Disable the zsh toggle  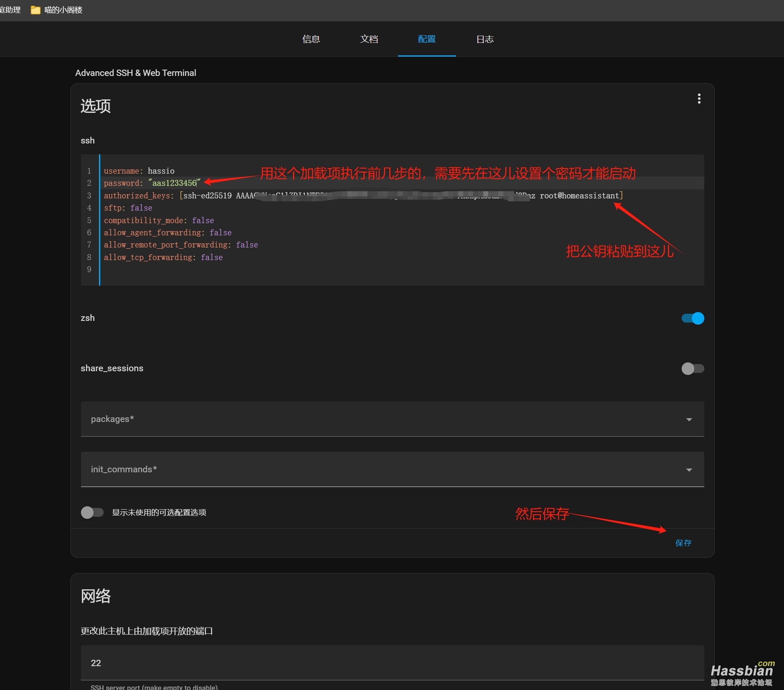[x=693, y=318]
